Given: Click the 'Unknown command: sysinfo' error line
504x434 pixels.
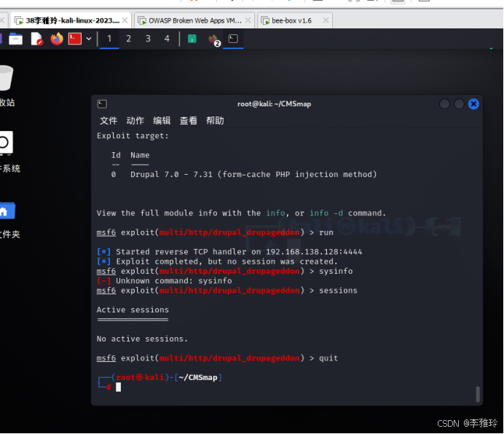Looking at the screenshot, I should [165, 281].
